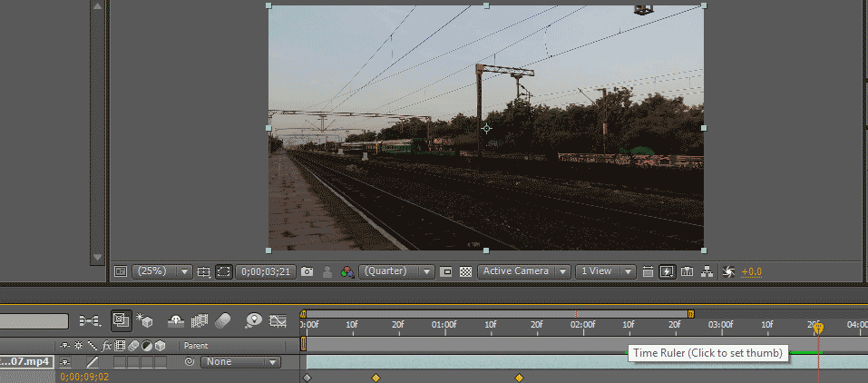The height and width of the screenshot is (383, 868).
Task: Click the Draft 3D icon
Action: pyautogui.click(x=144, y=320)
